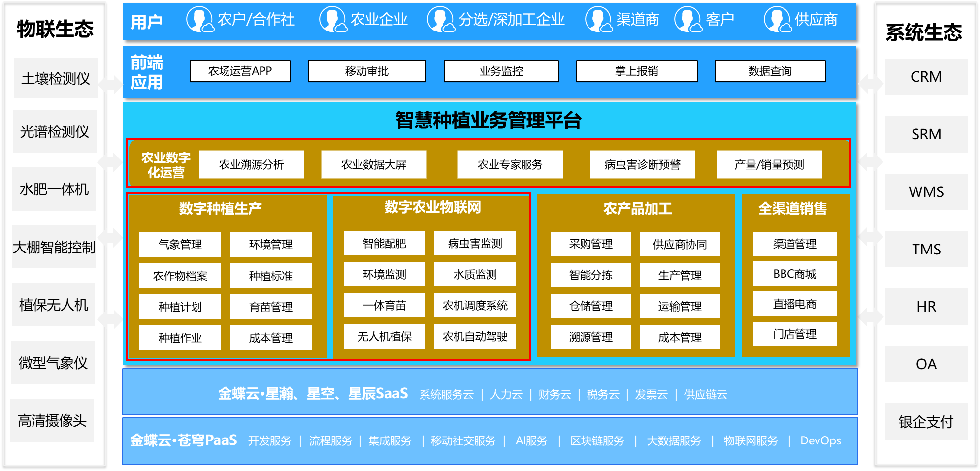Open the 农业数据大屏 module

(374, 164)
